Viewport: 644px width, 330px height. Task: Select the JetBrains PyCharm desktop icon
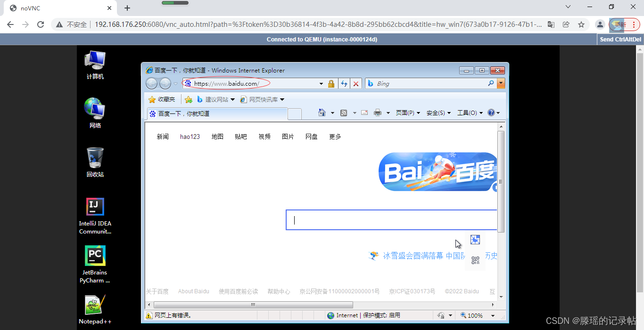coord(95,265)
